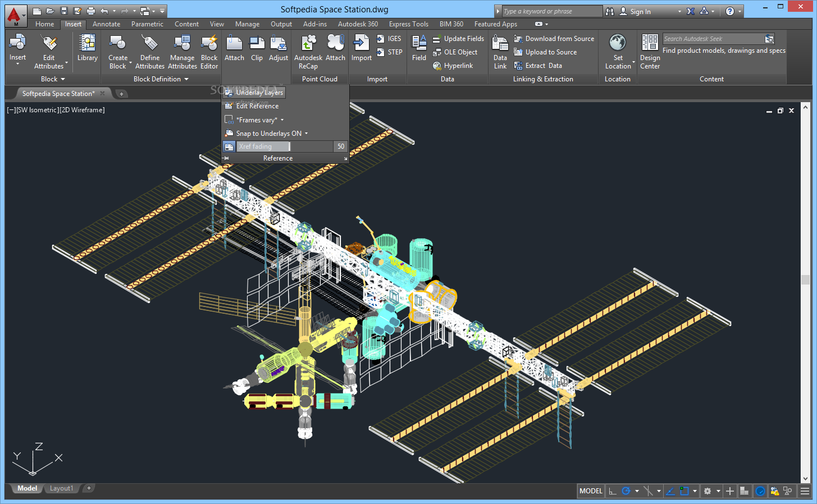This screenshot has height=504, width=817.
Task: Toggle Snap to Underlays ON
Action: coord(266,134)
